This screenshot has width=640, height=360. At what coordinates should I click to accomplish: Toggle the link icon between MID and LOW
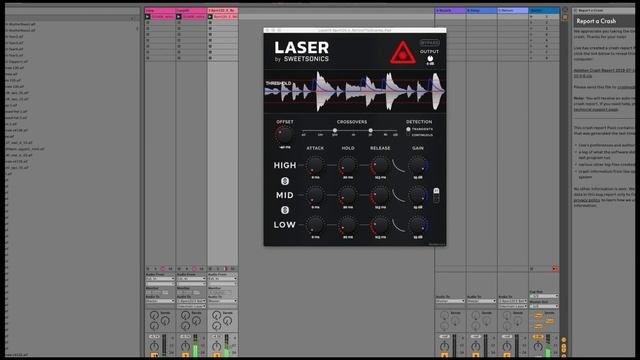285,210
